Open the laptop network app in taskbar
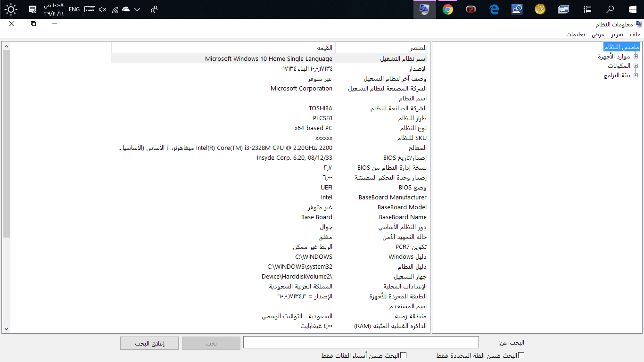Screen dimensions: 644x362 coord(517,9)
